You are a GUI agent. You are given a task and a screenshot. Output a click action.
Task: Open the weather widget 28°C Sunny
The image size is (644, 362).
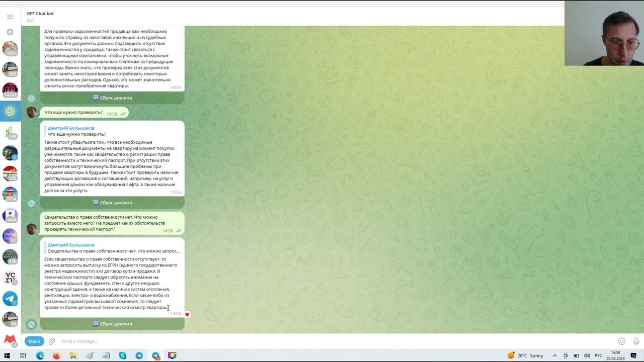pos(525,355)
